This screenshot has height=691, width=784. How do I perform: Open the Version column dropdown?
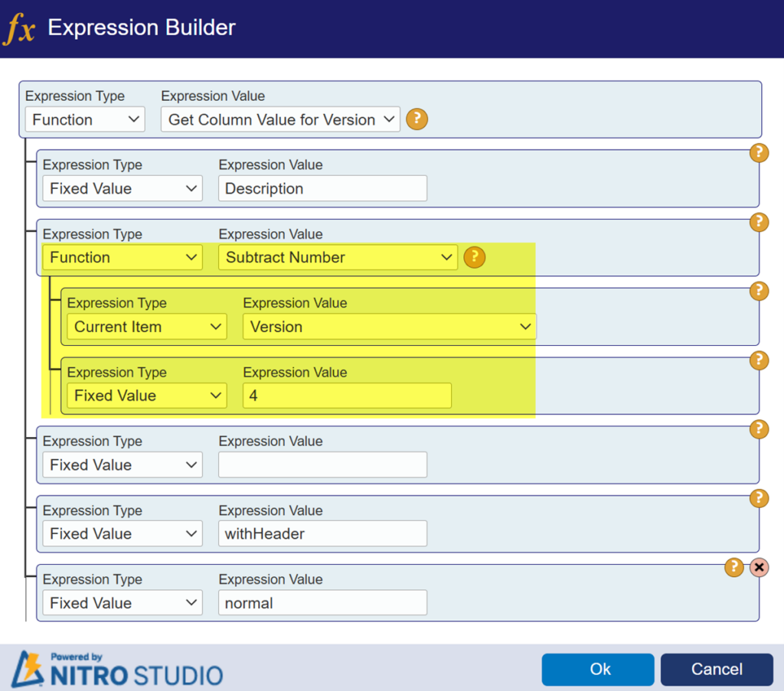(390, 327)
